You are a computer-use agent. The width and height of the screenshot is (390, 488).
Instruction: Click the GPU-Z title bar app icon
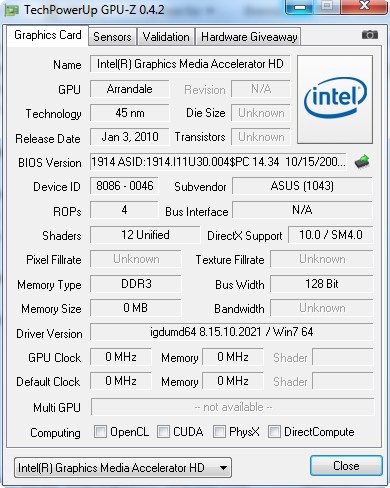coord(11,10)
